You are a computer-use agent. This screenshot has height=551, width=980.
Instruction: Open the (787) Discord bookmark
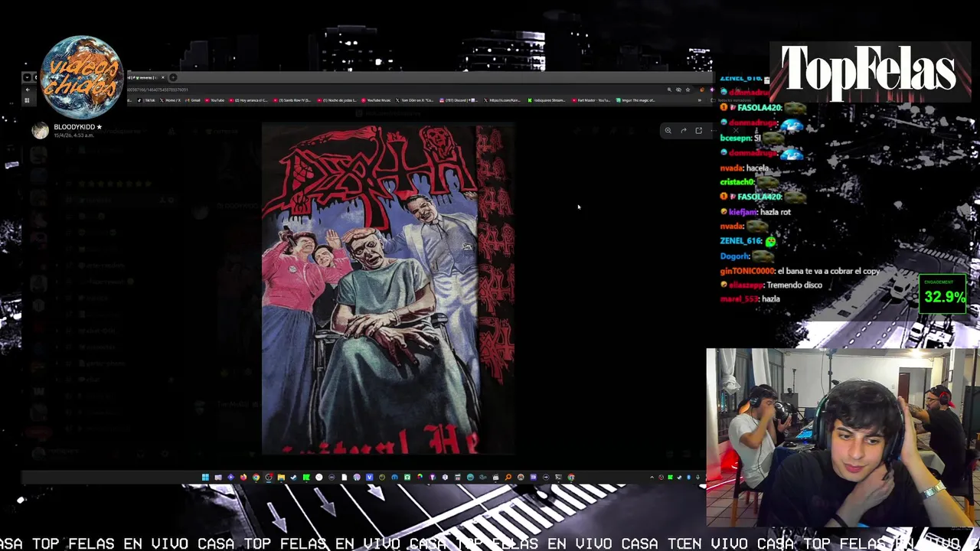459,100
